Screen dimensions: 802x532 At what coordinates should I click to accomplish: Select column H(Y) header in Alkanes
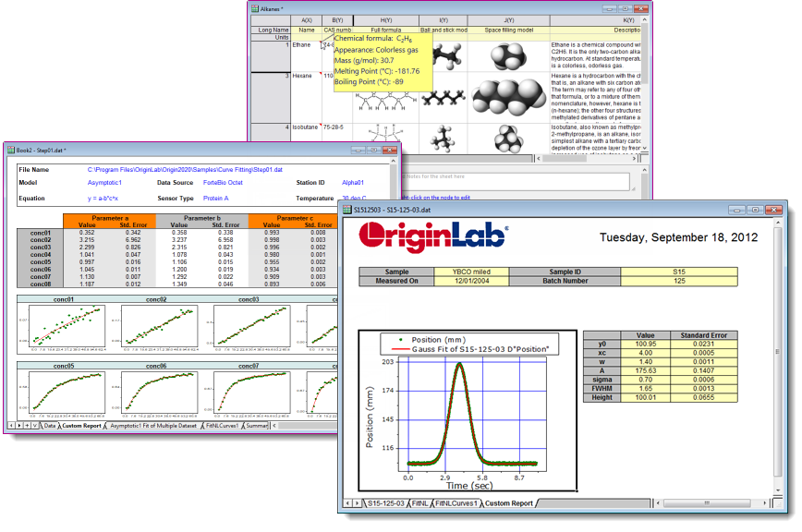click(x=386, y=20)
